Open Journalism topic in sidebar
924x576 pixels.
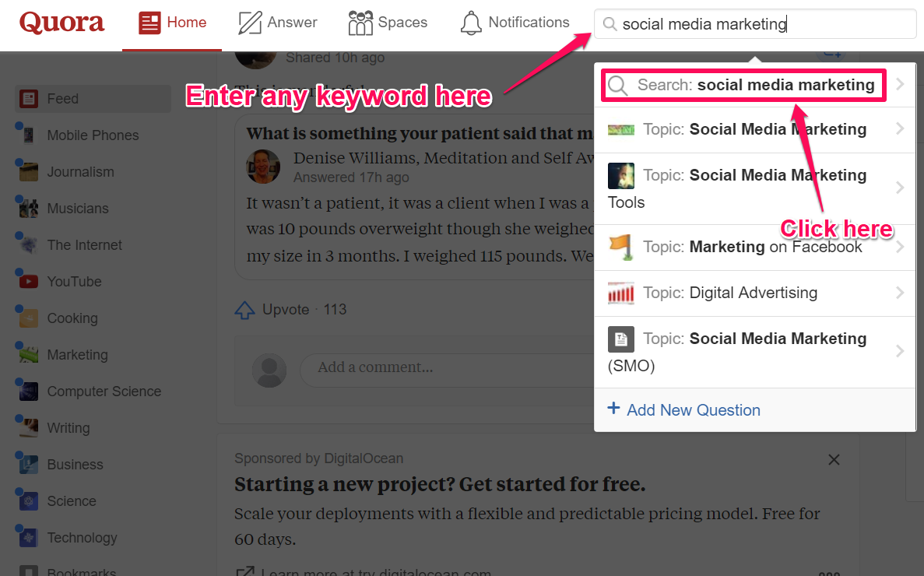point(81,172)
